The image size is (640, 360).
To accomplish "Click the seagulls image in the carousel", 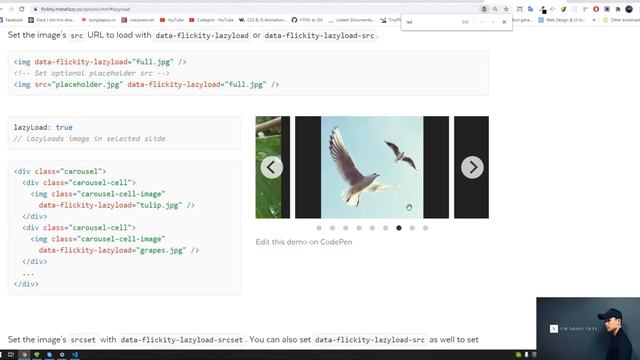I will point(372,167).
